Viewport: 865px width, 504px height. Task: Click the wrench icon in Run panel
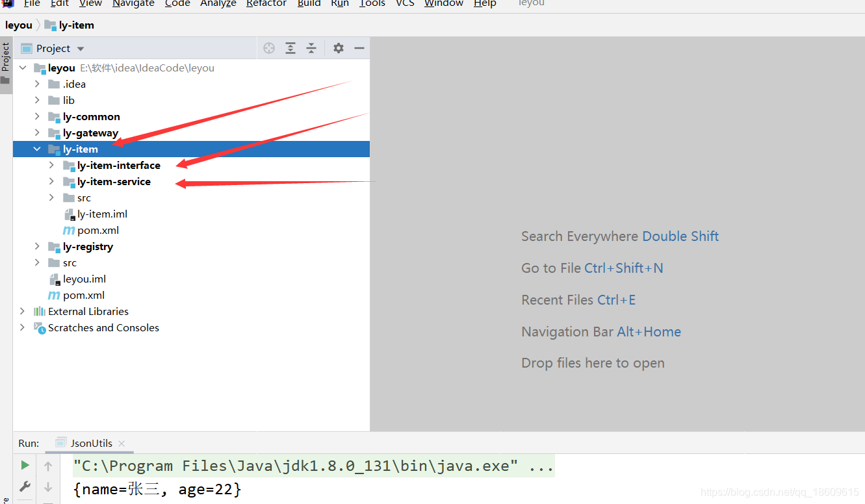[25, 486]
